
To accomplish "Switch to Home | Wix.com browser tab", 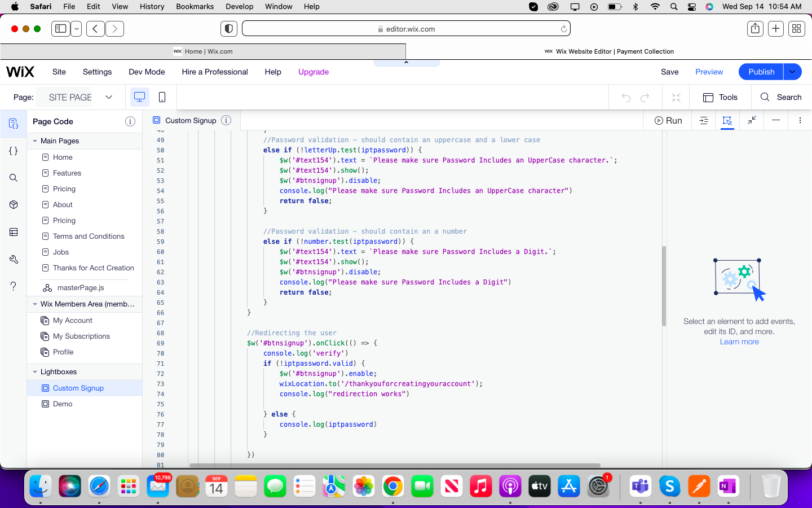I will [203, 51].
